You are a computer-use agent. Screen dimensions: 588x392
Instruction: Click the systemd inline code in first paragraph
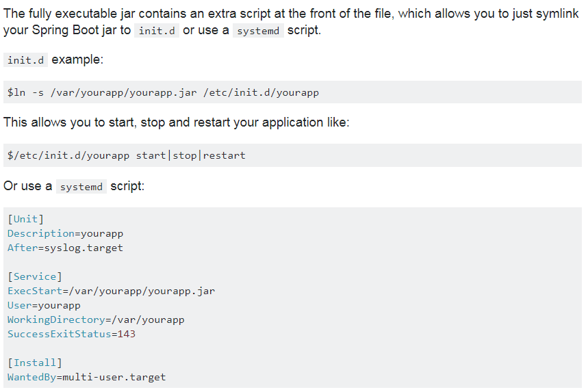258,31
